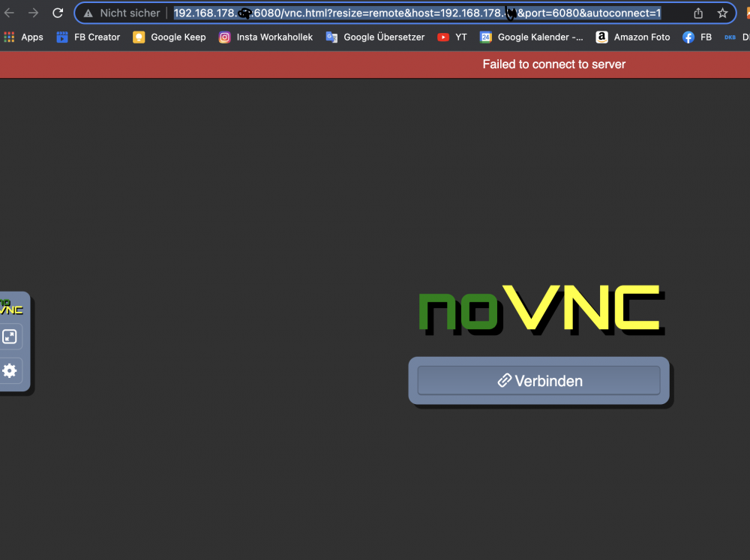This screenshot has height=560, width=750.
Task: Open the Amazon Foto bookmark
Action: pos(633,37)
